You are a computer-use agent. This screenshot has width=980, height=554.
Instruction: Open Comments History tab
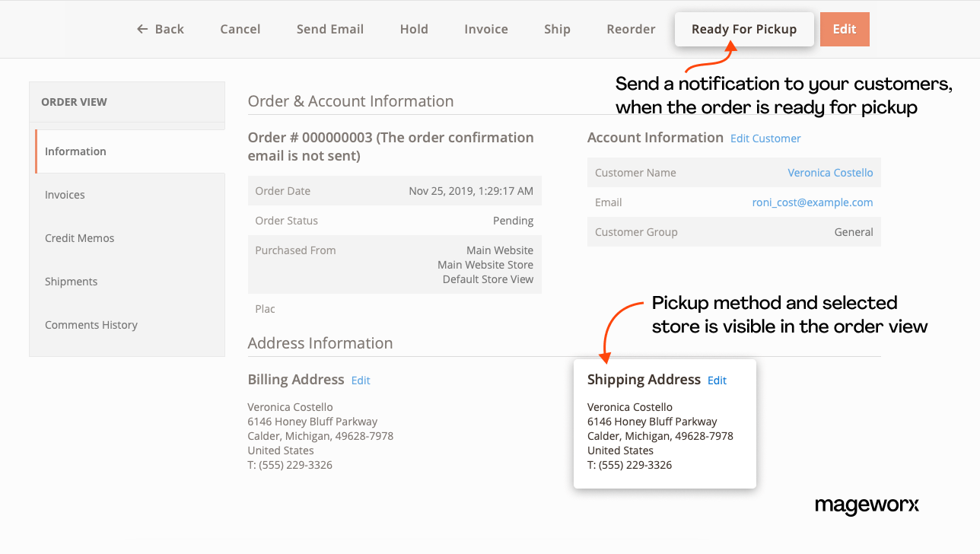click(91, 325)
